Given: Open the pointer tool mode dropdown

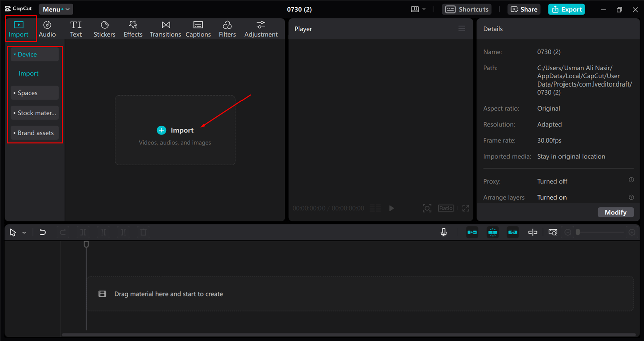Looking at the screenshot, I should pos(24,233).
